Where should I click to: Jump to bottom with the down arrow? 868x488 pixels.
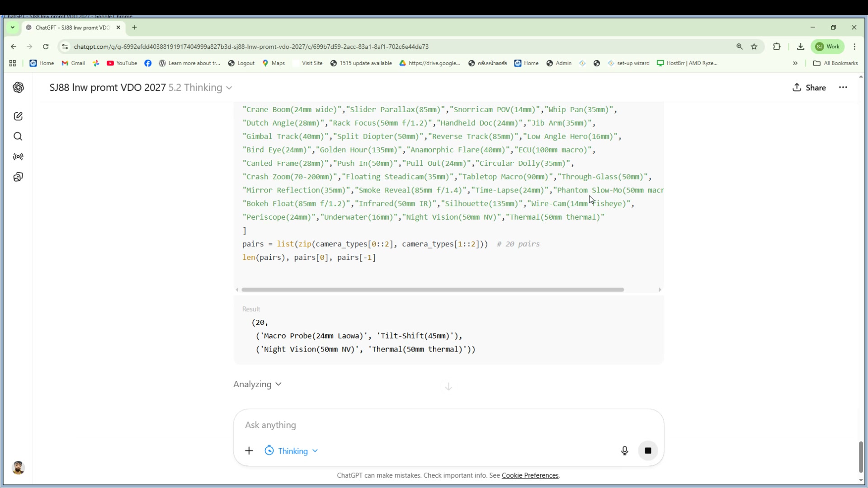point(448,386)
